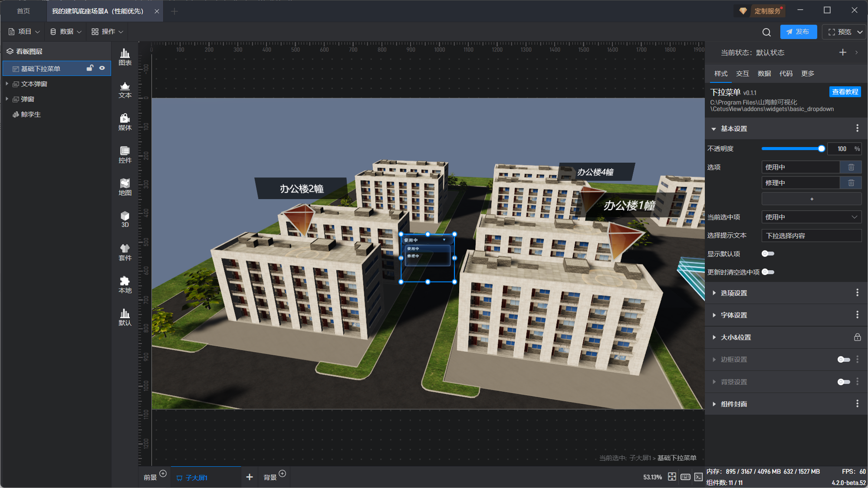Select the 地图 map components icon
The image size is (868, 488).
125,187
